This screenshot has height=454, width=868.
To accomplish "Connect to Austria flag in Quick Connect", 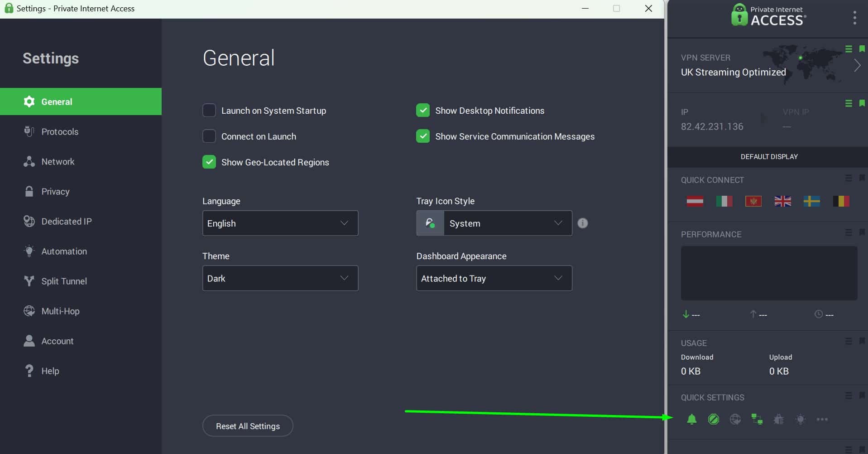I will coord(695,201).
